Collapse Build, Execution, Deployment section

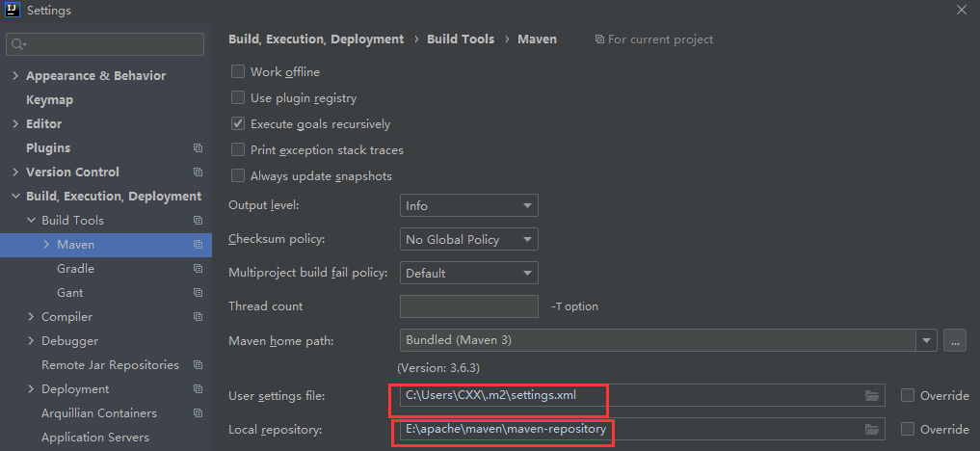[15, 197]
